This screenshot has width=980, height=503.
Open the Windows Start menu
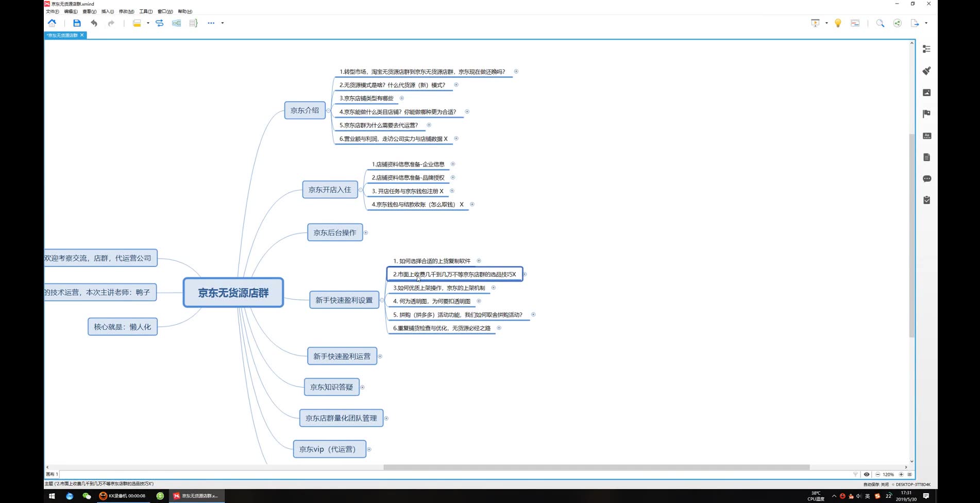click(52, 496)
